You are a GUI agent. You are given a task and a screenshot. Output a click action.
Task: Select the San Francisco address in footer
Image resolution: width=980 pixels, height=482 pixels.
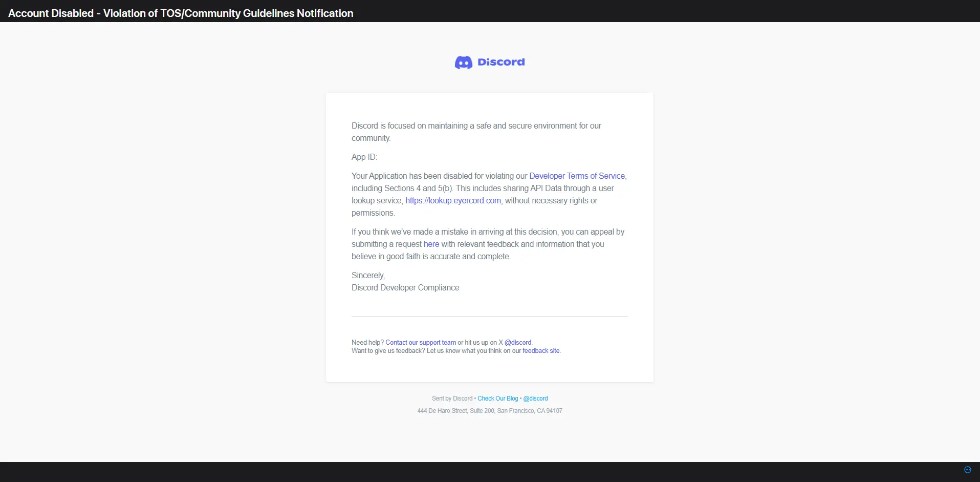489,410
